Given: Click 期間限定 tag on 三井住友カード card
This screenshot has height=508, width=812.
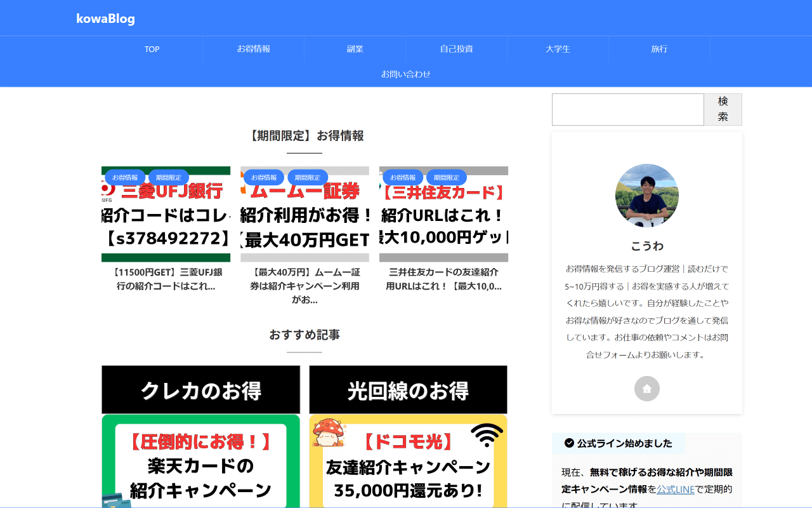Looking at the screenshot, I should (x=447, y=178).
